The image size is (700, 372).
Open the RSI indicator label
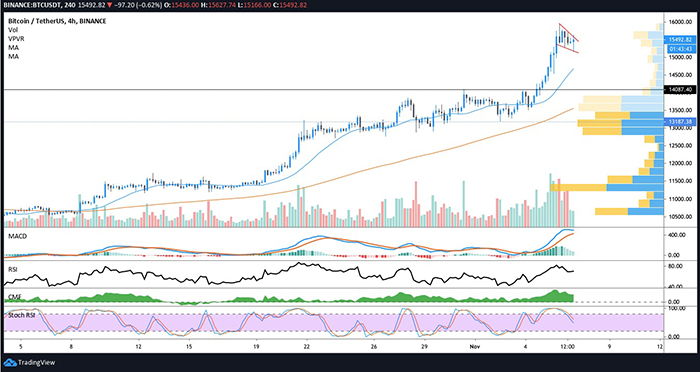tap(13, 269)
